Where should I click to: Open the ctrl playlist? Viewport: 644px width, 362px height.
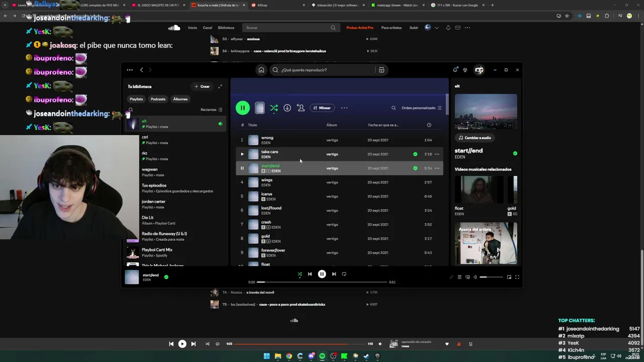click(176, 140)
